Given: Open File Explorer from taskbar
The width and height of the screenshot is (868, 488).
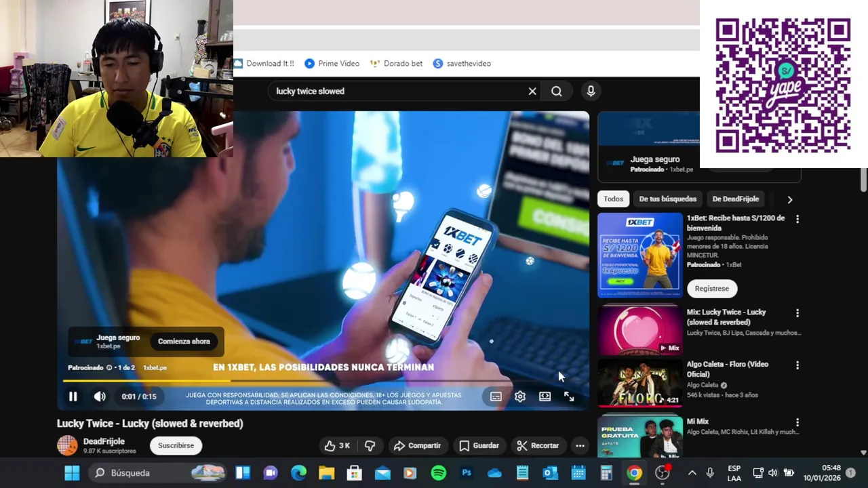Looking at the screenshot, I should [x=326, y=472].
